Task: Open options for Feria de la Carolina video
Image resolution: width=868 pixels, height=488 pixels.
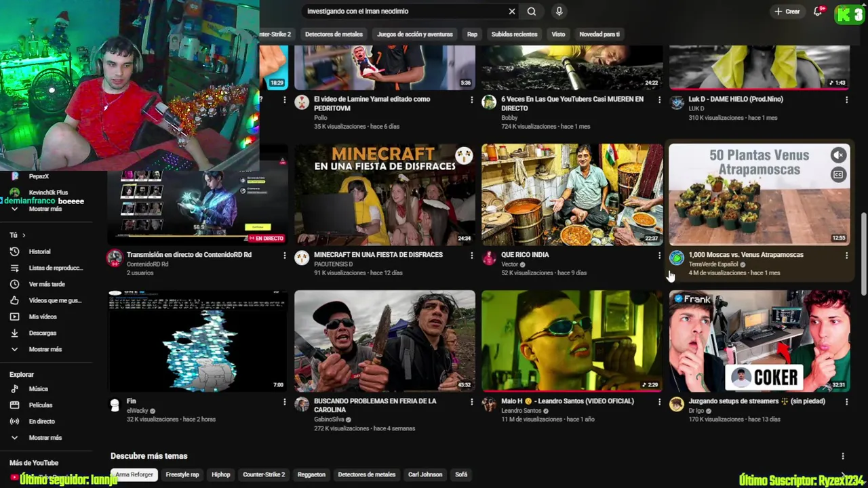Action: tap(472, 402)
